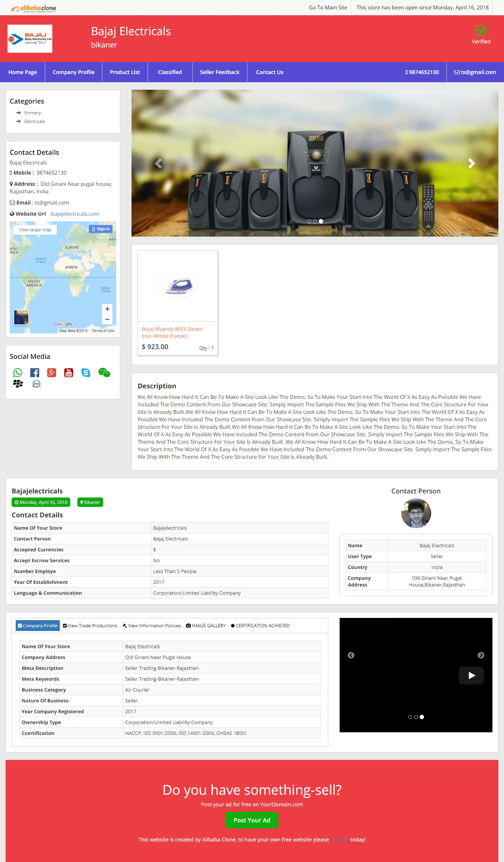
Task: Click the green Bikaner location badge
Action: point(90,502)
